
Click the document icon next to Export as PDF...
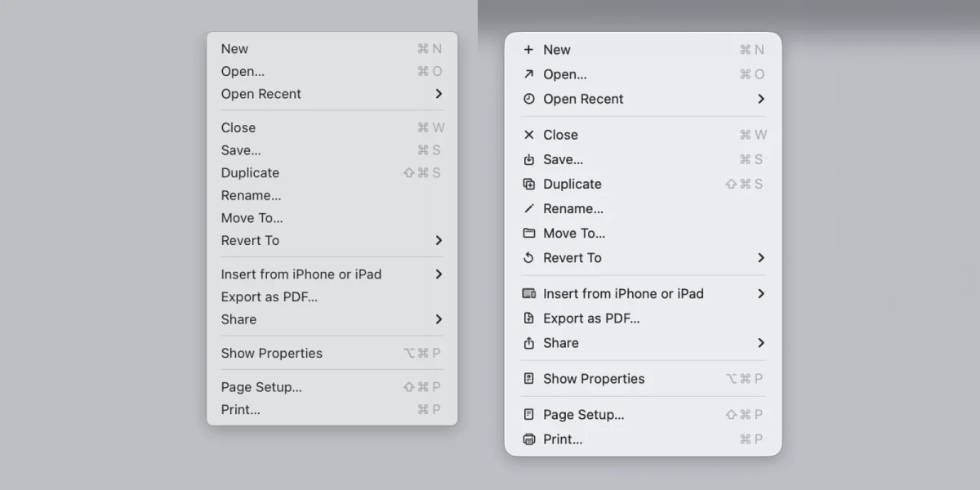[529, 318]
